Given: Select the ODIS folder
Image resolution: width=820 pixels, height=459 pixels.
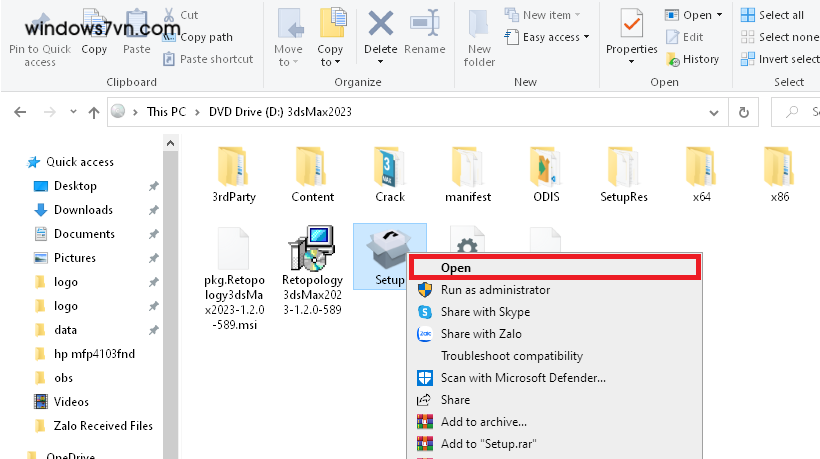Looking at the screenshot, I should click(x=546, y=167).
